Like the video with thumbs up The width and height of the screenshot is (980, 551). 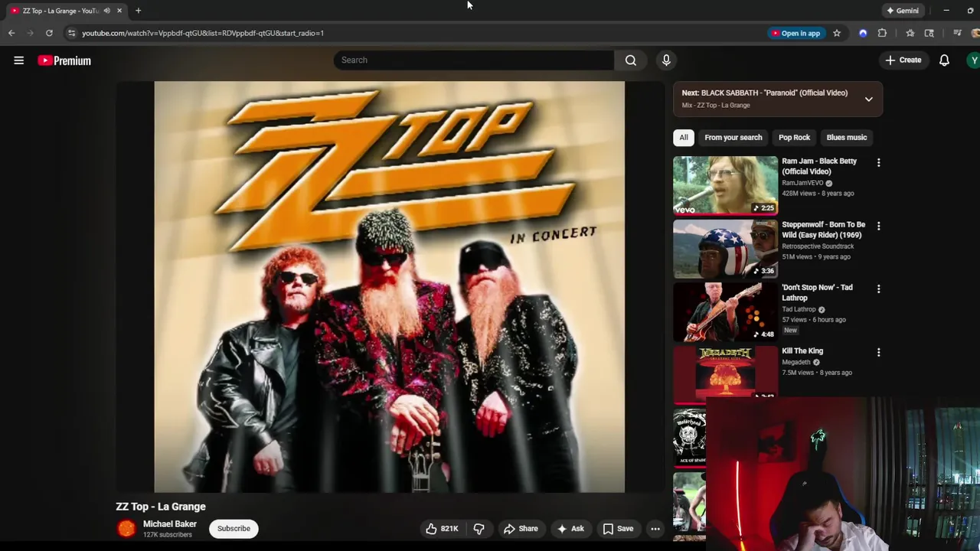[x=443, y=528]
